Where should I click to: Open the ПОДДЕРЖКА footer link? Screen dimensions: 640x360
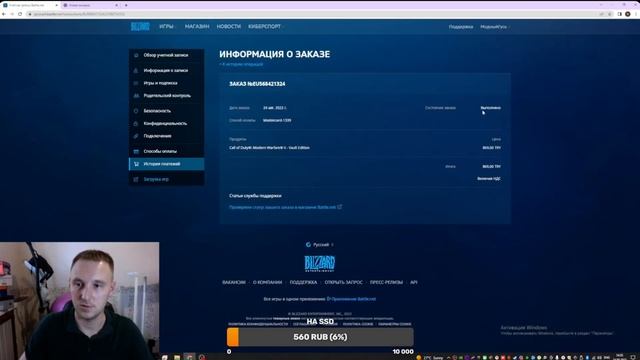coord(303,282)
